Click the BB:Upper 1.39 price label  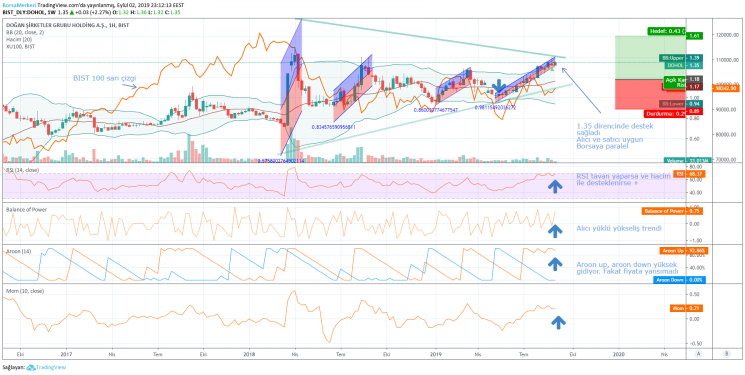(x=681, y=57)
